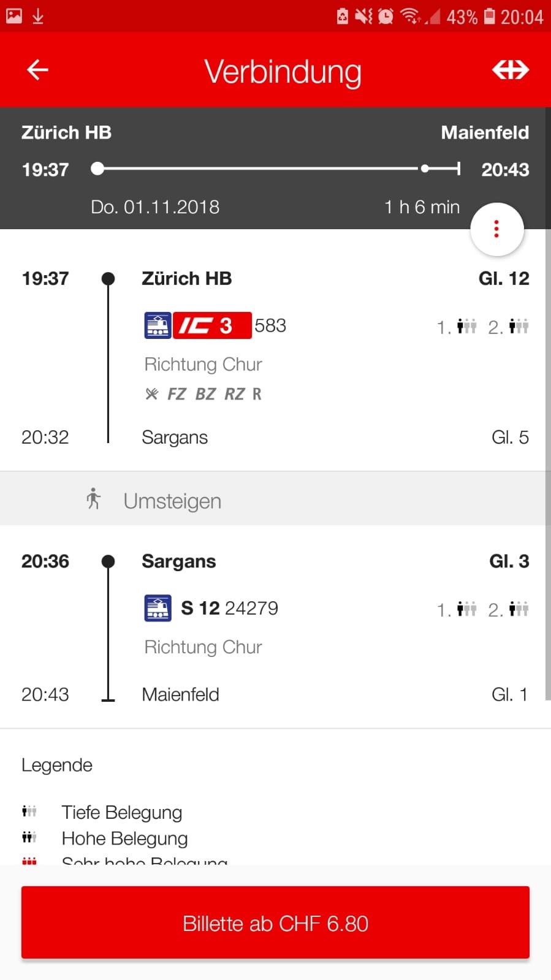
Task: Tap the back arrow in header
Action: pyautogui.click(x=37, y=70)
